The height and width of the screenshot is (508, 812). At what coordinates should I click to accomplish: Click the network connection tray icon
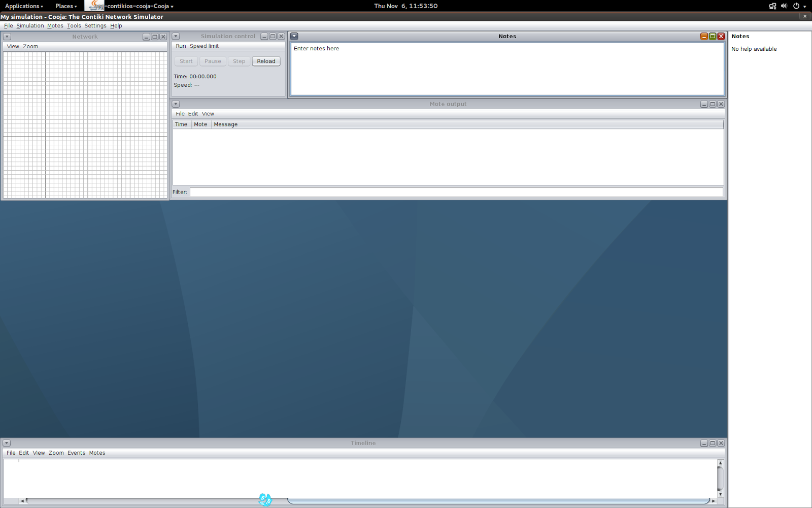pyautogui.click(x=772, y=6)
